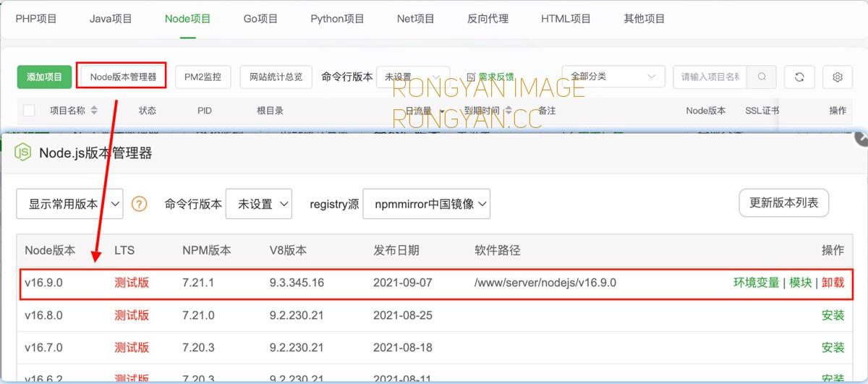Viewport: 868px width, 384px height.
Task: Sort by 项目名称 using its sort arrows
Action: click(x=94, y=111)
